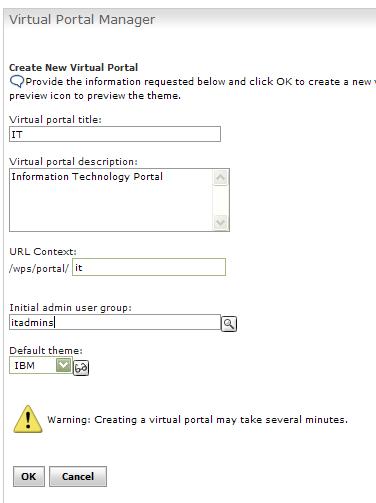Open the Default theme IBM dropdown
376x503 pixels.
click(41, 365)
